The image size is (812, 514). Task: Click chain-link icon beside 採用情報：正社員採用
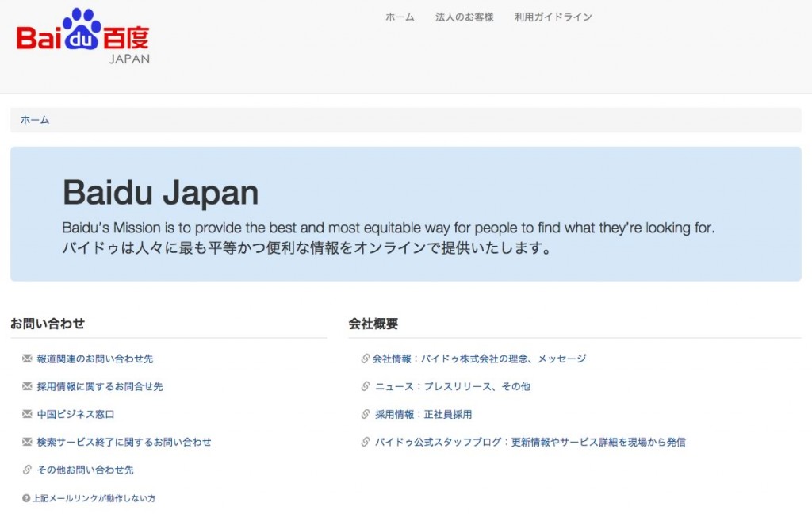coord(365,414)
